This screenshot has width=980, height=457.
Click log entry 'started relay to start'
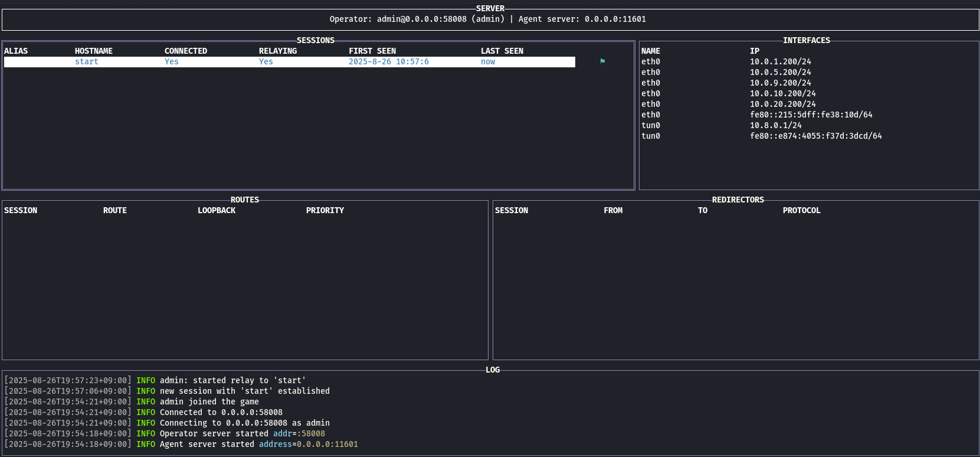coord(155,381)
